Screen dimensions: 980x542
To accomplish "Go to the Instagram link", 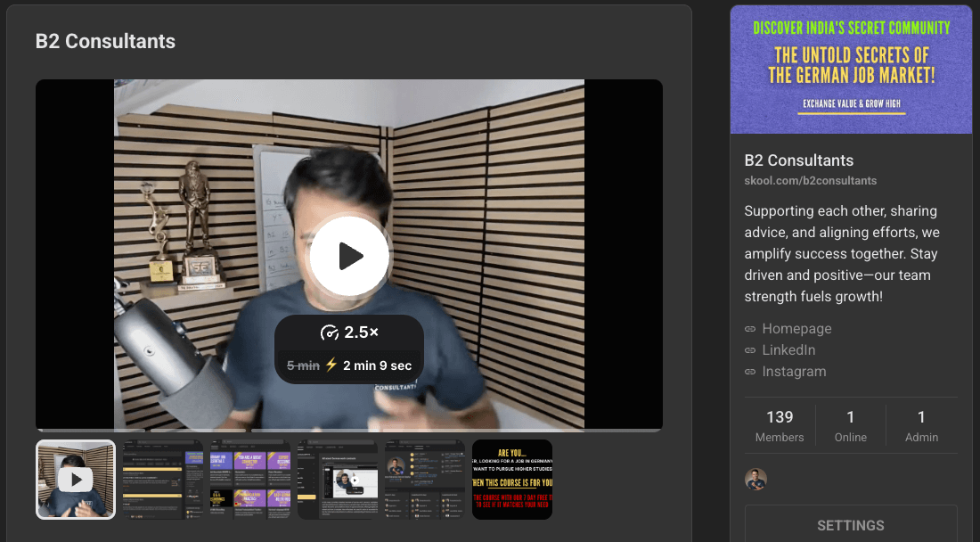I will click(794, 372).
